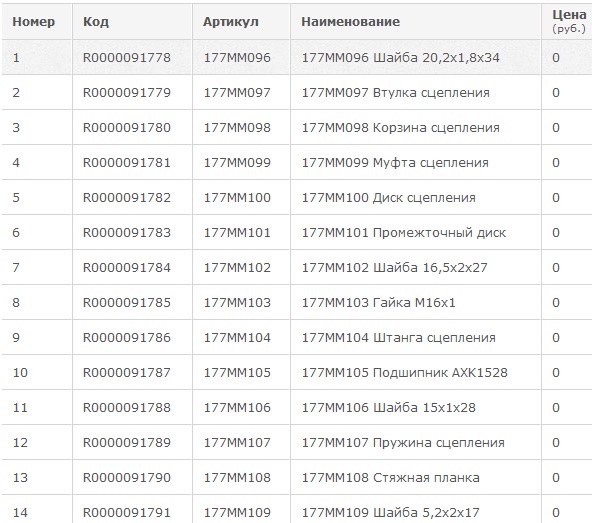Click 177MM106 Шайба 15x1x28 name
This screenshot has width=592, height=523.
pyautogui.click(x=388, y=408)
